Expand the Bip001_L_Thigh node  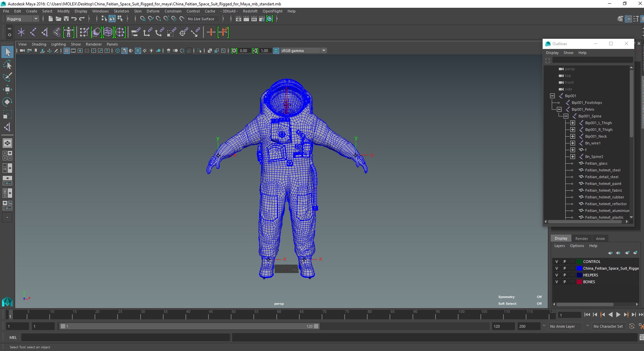click(573, 123)
